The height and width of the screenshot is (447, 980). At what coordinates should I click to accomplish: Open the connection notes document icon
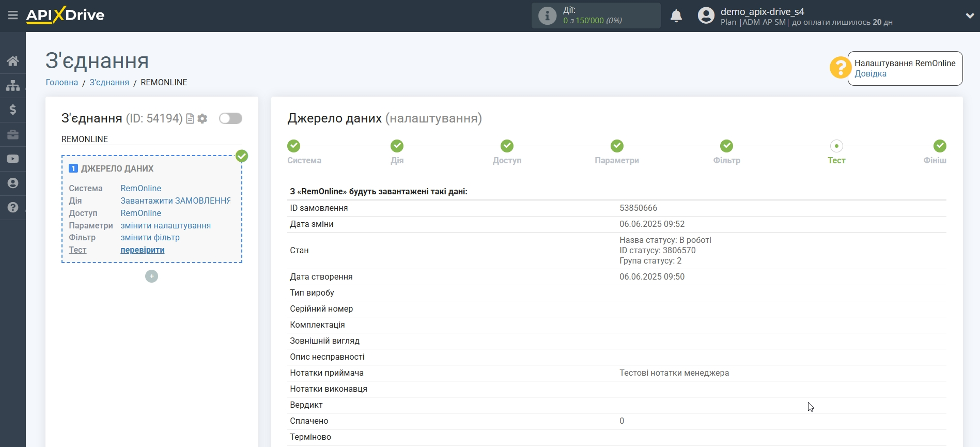coord(190,119)
